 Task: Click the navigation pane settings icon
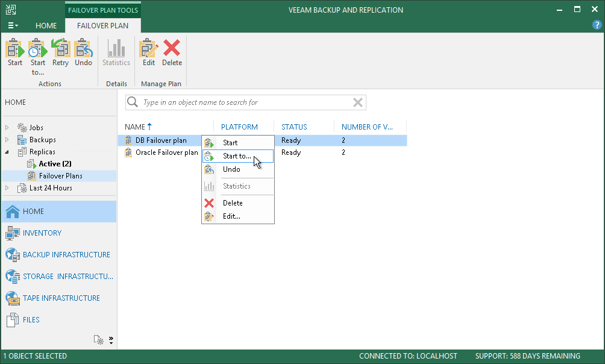[x=98, y=340]
